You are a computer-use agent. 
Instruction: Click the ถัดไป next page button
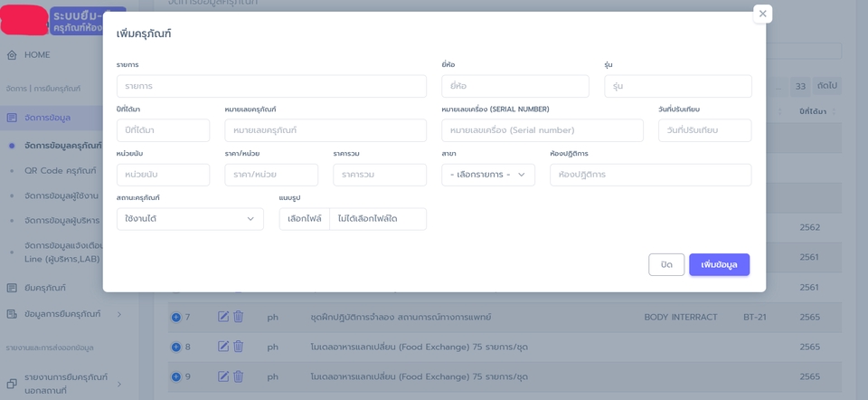pos(827,87)
